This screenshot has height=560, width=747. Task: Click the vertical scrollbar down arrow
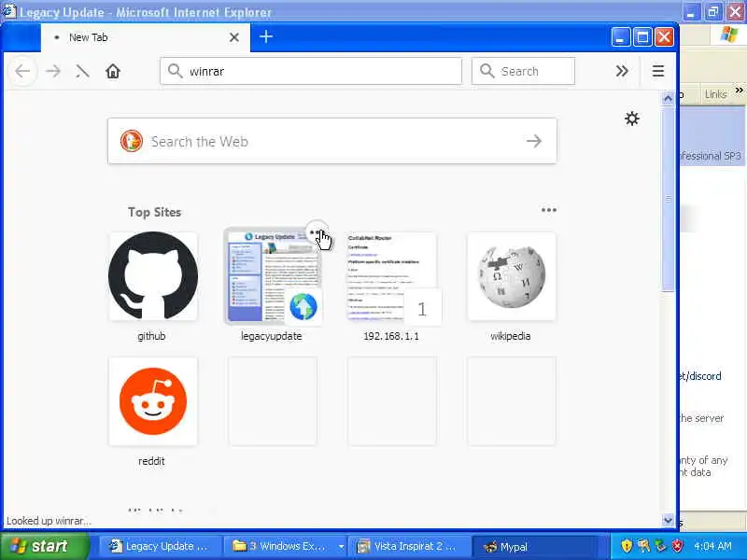point(668,520)
